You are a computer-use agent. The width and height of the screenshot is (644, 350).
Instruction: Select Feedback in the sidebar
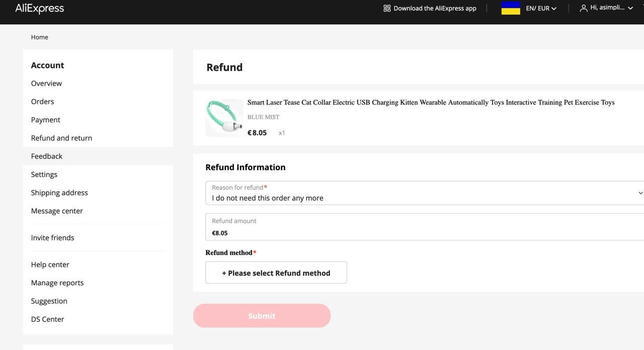click(x=47, y=156)
